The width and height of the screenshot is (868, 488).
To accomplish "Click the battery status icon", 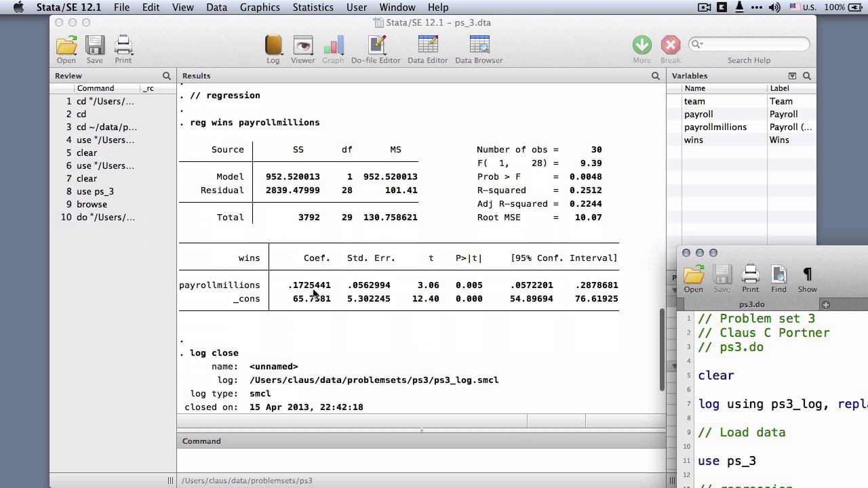I will [x=855, y=7].
